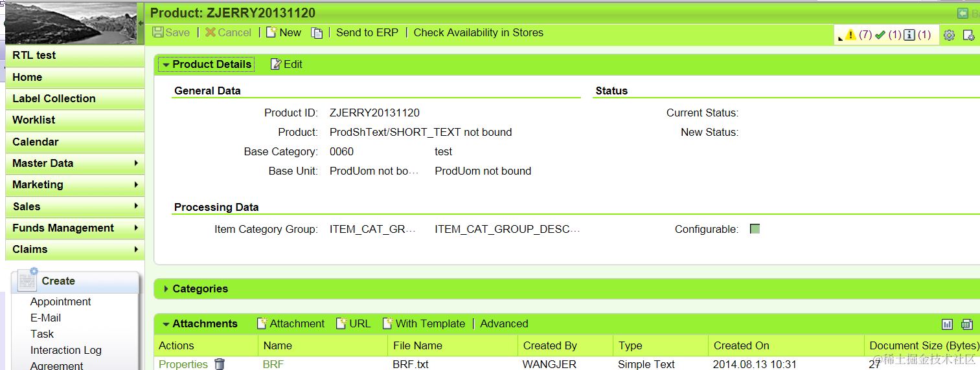This screenshot has width=980, height=370.
Task: Create a new E-Mail from quick links
Action: click(45, 318)
